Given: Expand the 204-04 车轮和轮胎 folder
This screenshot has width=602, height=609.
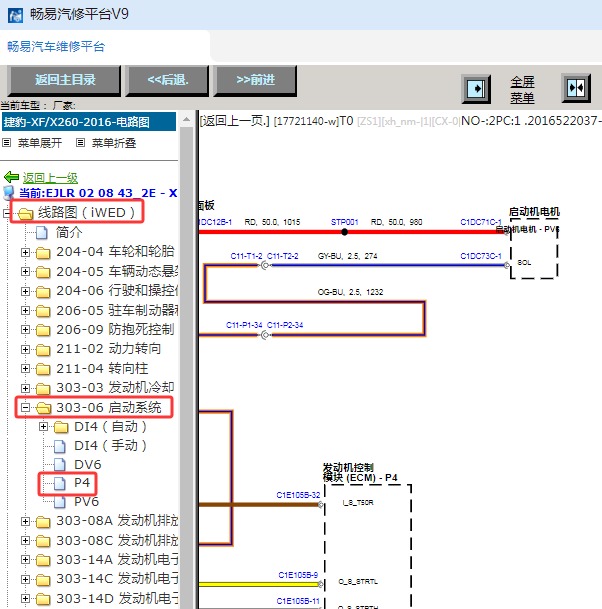Looking at the screenshot, I should click(x=25, y=252).
